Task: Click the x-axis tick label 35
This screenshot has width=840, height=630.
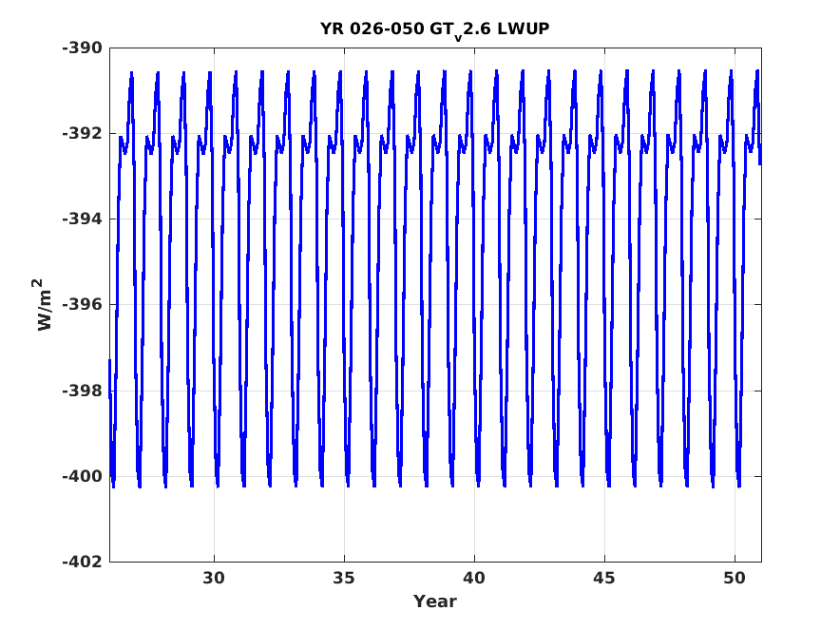Action: [x=344, y=578]
